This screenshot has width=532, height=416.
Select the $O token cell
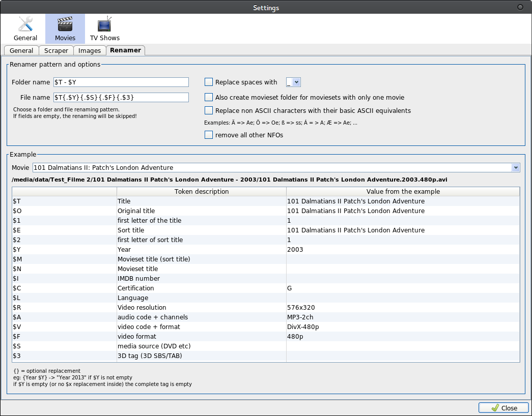click(x=65, y=211)
